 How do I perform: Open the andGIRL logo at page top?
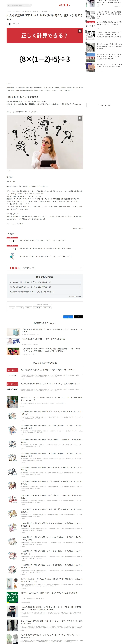[x=64, y=5]
